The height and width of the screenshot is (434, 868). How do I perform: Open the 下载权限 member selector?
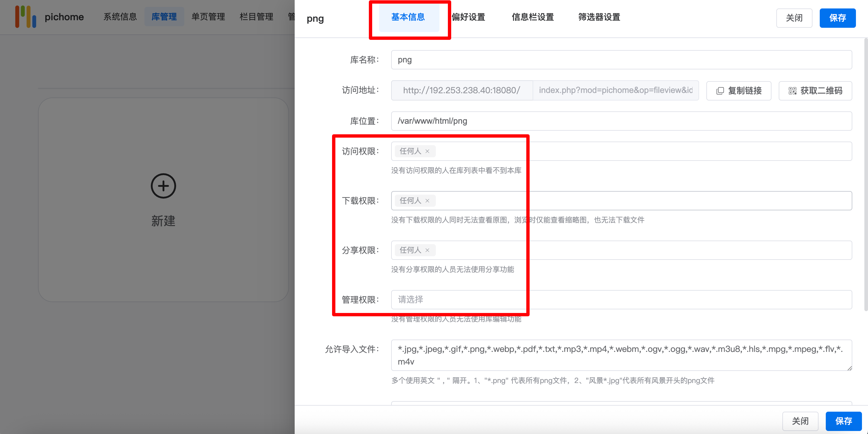tap(607, 201)
